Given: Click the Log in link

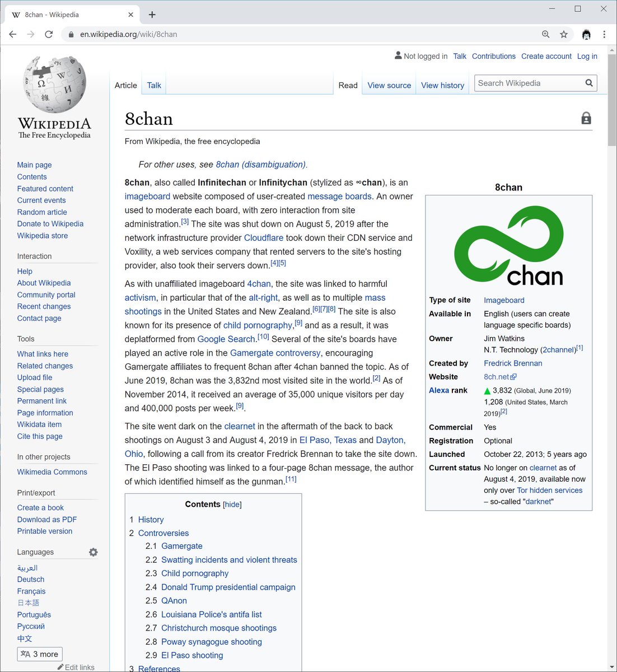Looking at the screenshot, I should pos(587,56).
